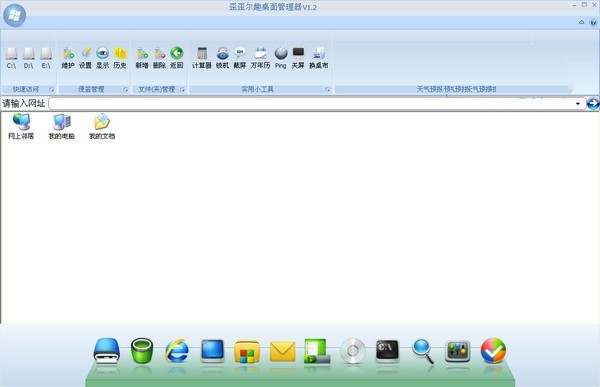Click the 锁机 lock computer icon
This screenshot has height=387, width=600.
(x=222, y=58)
